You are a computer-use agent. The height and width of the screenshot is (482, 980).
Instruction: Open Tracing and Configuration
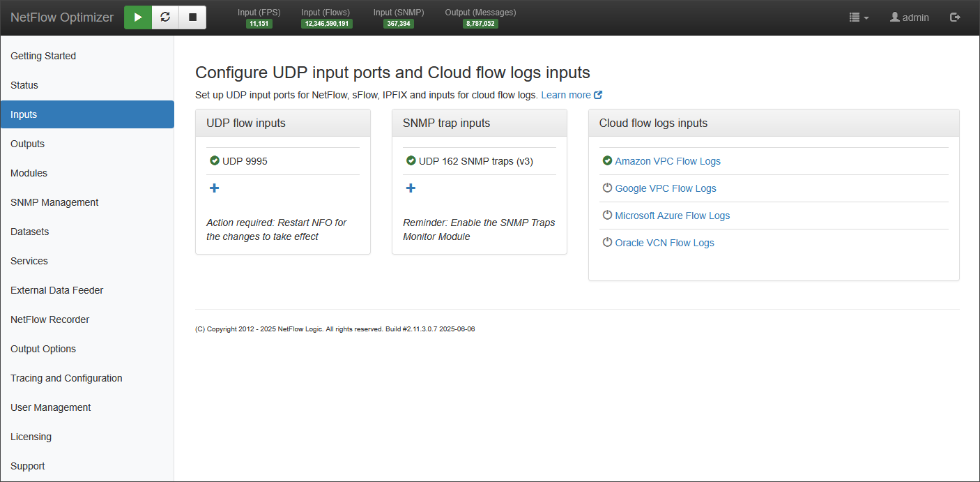click(x=87, y=378)
